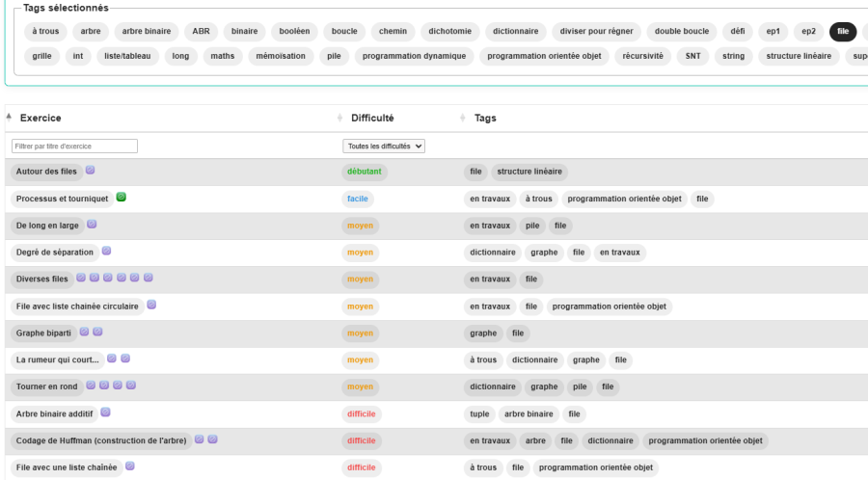868x480 pixels.
Task: Toggle the 'ep1' tag filter
Action: (773, 32)
